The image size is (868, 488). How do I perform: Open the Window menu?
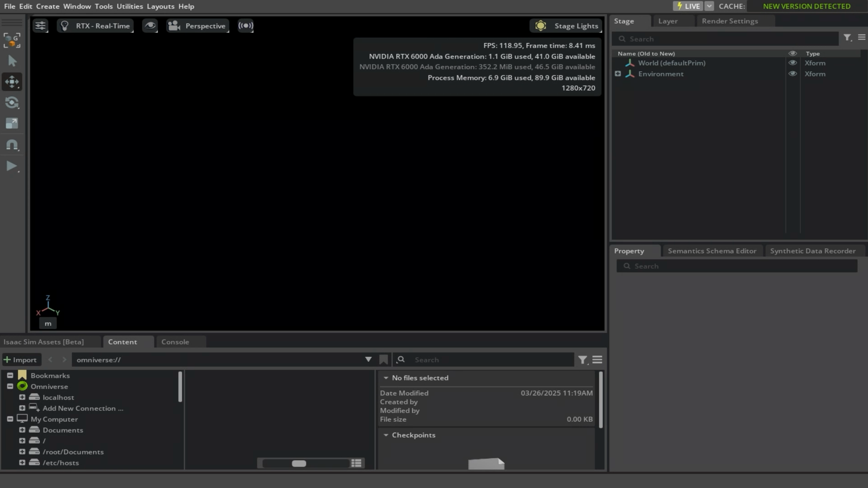[x=77, y=6]
